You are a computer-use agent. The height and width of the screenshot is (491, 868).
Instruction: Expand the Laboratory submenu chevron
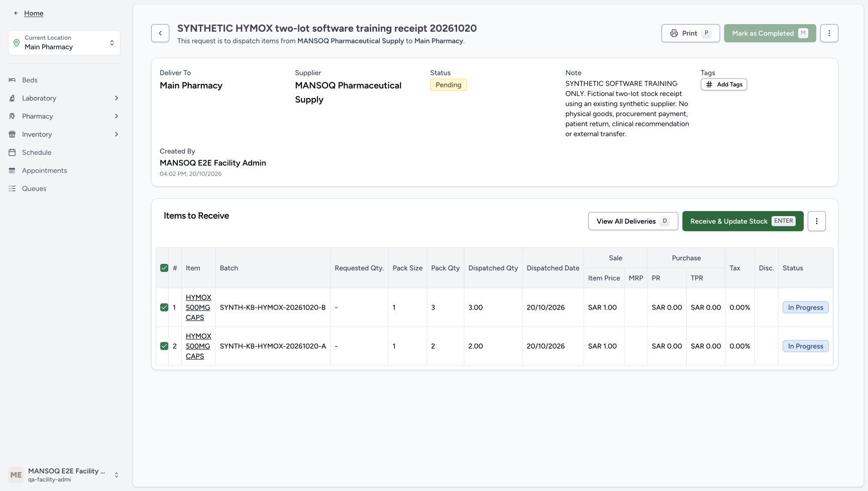(x=117, y=98)
